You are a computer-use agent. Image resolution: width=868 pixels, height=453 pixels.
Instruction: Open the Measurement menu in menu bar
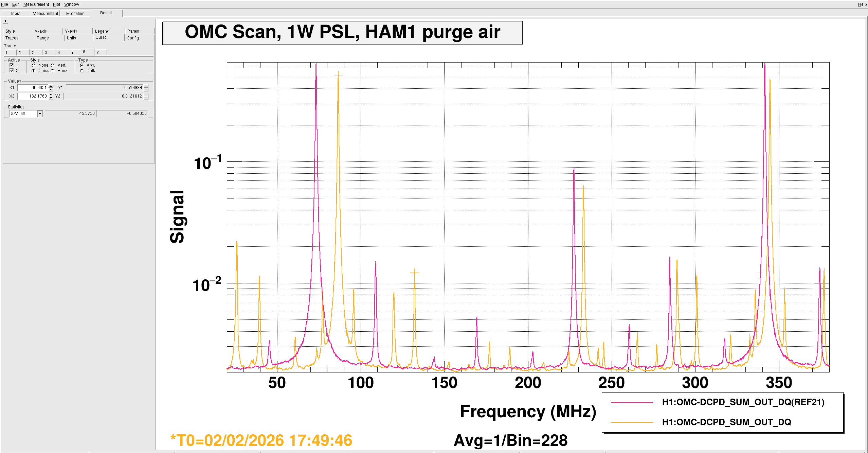pos(36,4)
